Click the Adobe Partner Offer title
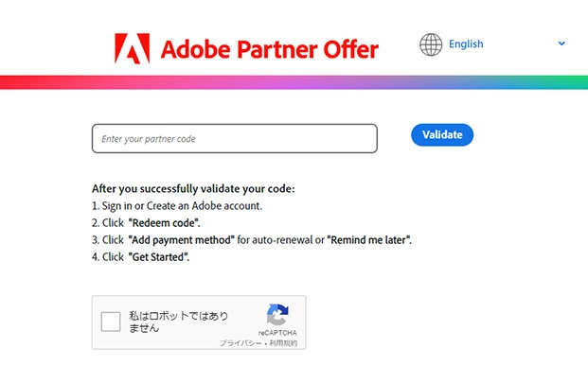Viewport: 588px width, 365px height. pyautogui.click(x=270, y=49)
